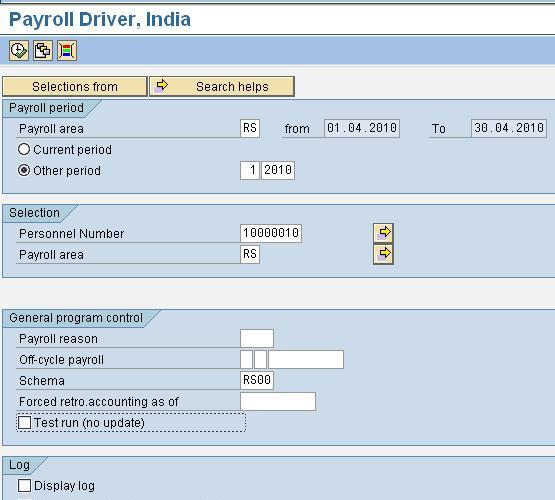This screenshot has width=555, height=500.
Task: Click the Search helps button
Action: tap(222, 86)
